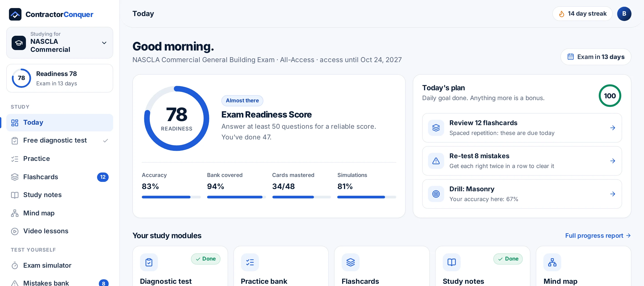
Task: Click the Exam in 13 days button
Action: click(596, 57)
